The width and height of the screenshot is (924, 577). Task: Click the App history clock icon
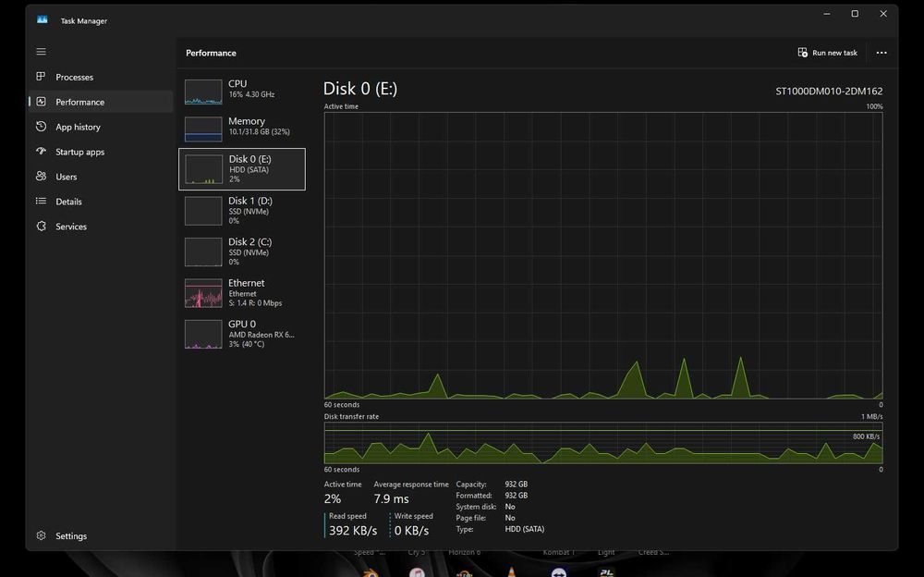tap(41, 127)
